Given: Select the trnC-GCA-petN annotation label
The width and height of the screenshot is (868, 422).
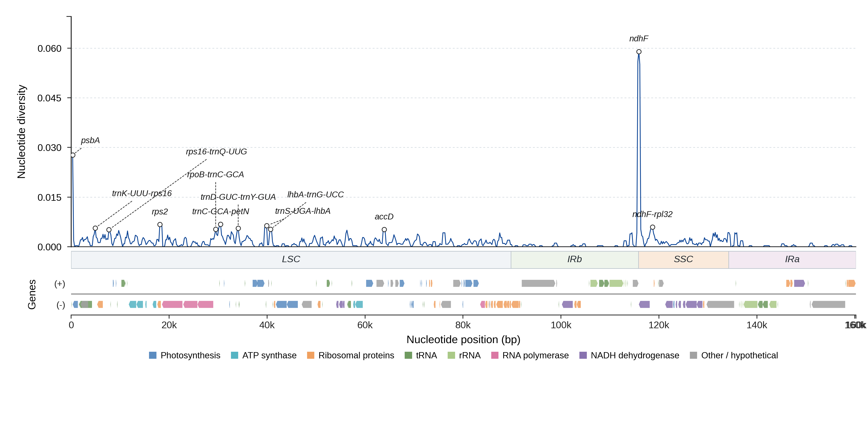Looking at the screenshot, I should click(221, 212).
